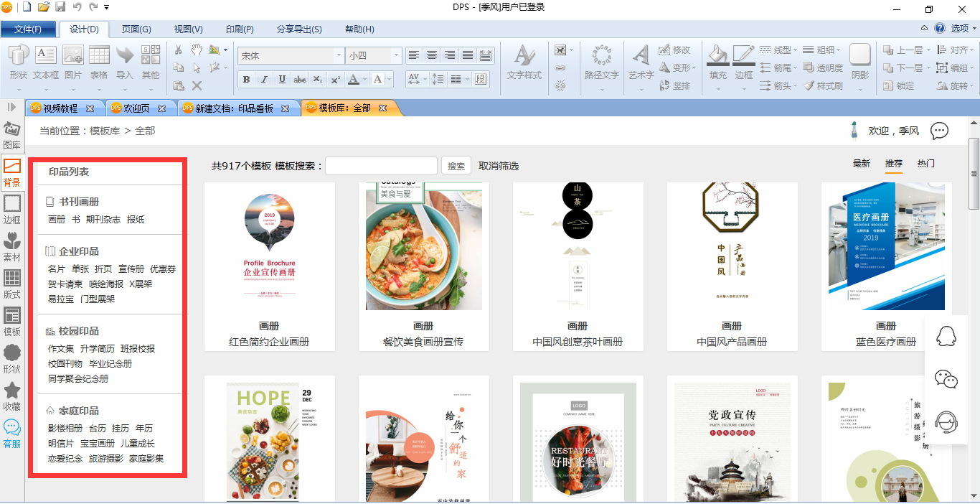Click the 收藏 favorites star icon
980x504 pixels.
click(12, 396)
